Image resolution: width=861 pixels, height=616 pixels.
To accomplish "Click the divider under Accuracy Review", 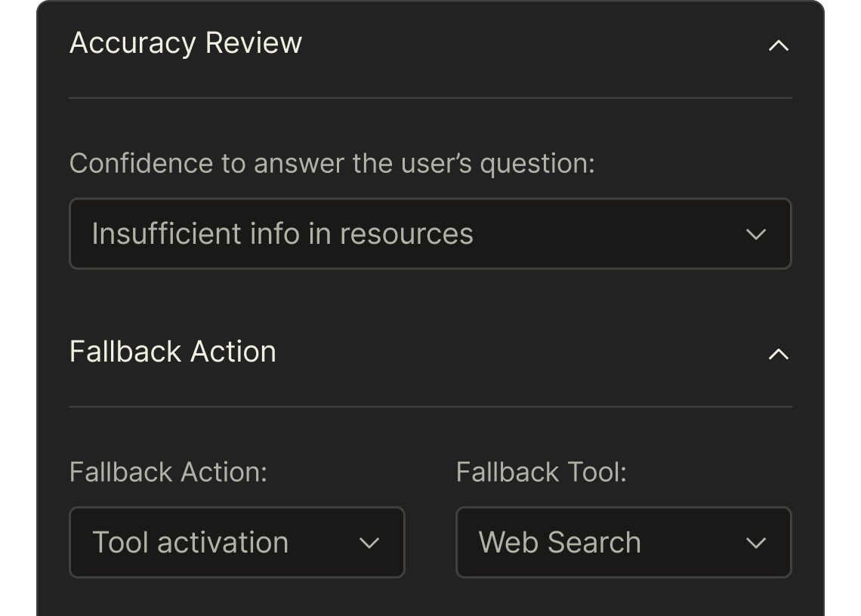I will [430, 97].
